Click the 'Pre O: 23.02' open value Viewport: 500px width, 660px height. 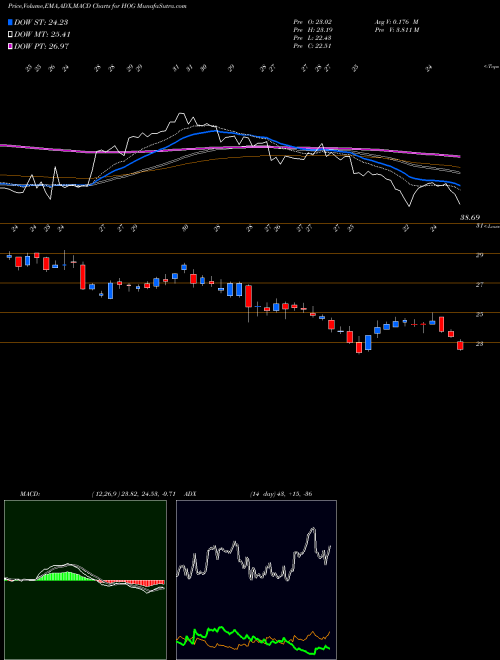click(x=313, y=22)
